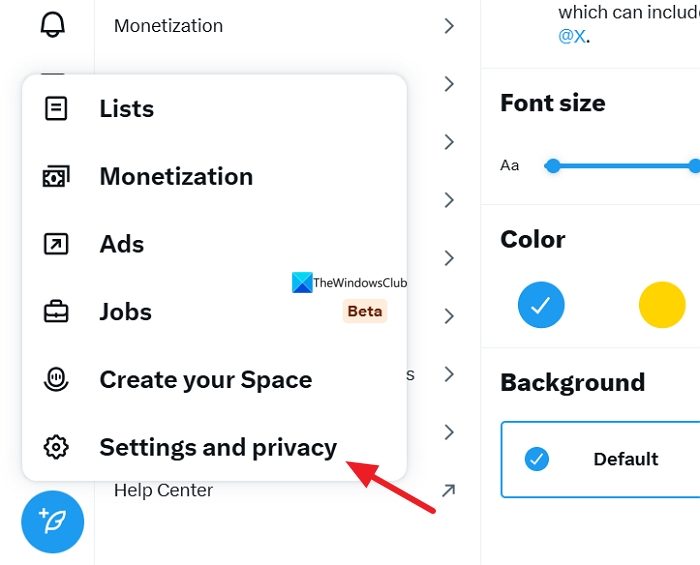Expand the Monetization settings row chevron
The width and height of the screenshot is (700, 565).
coord(449,26)
